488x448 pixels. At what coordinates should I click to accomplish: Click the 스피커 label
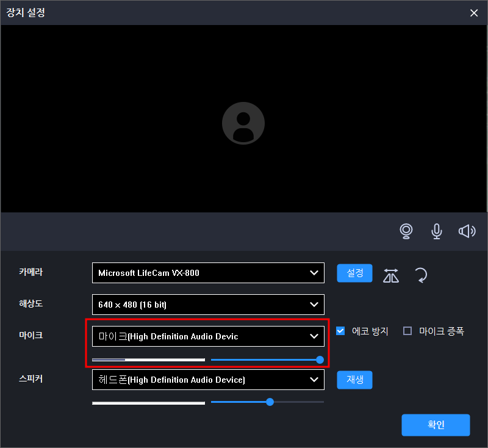pyautogui.click(x=31, y=378)
